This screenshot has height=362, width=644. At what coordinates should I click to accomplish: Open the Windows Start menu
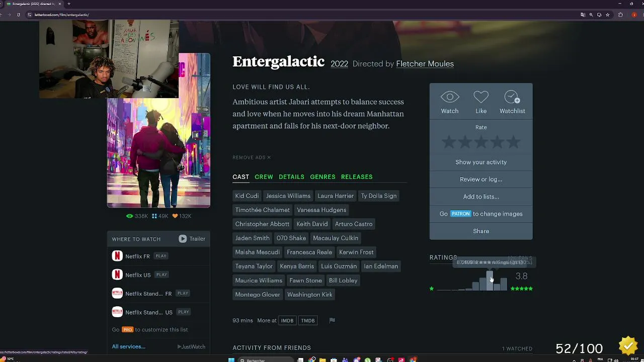[231, 360]
